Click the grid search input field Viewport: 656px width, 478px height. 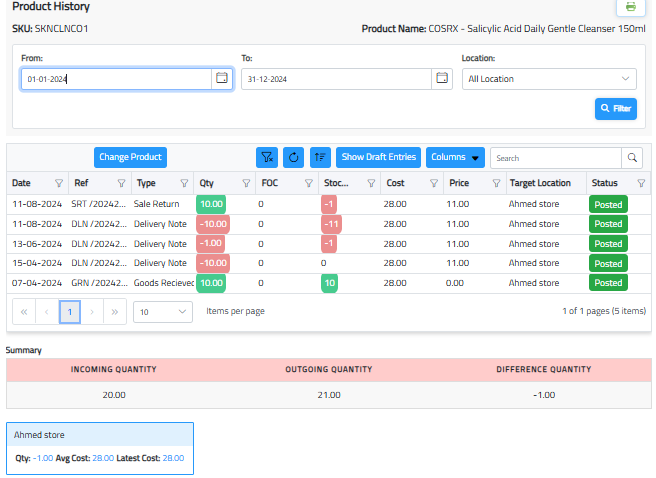(x=555, y=157)
